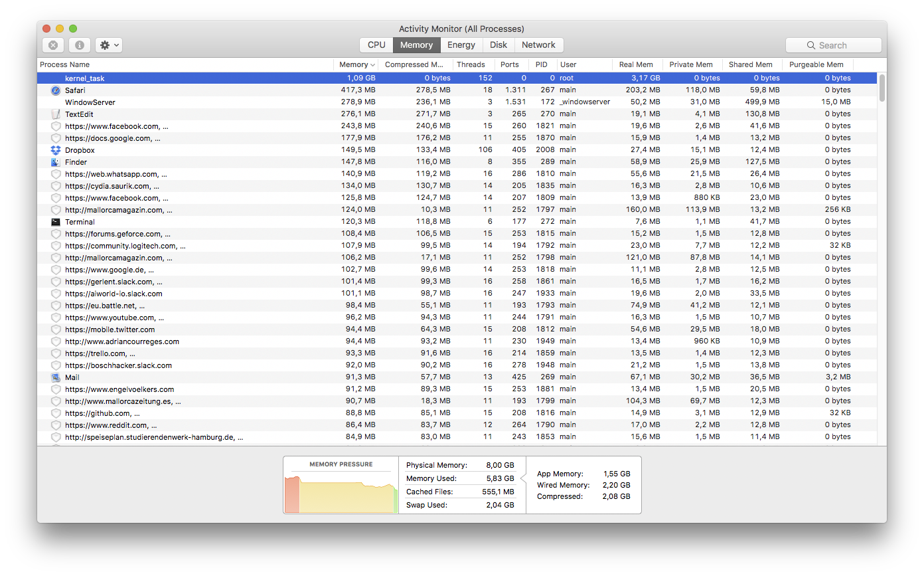Image resolution: width=924 pixels, height=576 pixels.
Task: Open the gear actions dropdown menu
Action: click(109, 45)
